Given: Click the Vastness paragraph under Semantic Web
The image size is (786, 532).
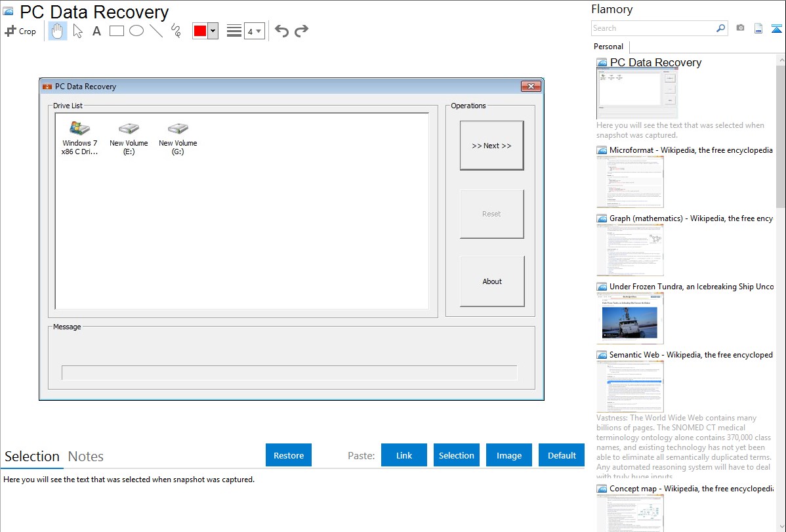Looking at the screenshot, I should click(x=684, y=447).
